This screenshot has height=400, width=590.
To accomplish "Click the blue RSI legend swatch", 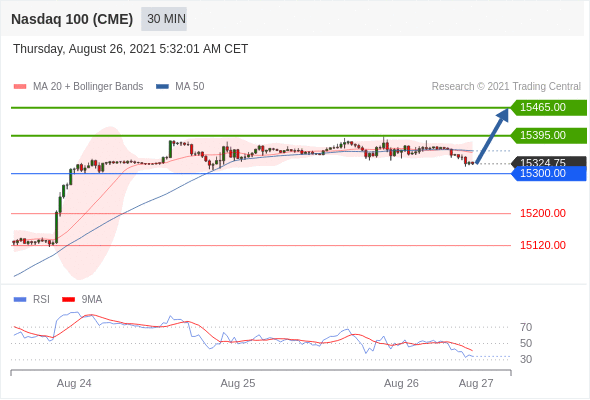I will point(20,300).
